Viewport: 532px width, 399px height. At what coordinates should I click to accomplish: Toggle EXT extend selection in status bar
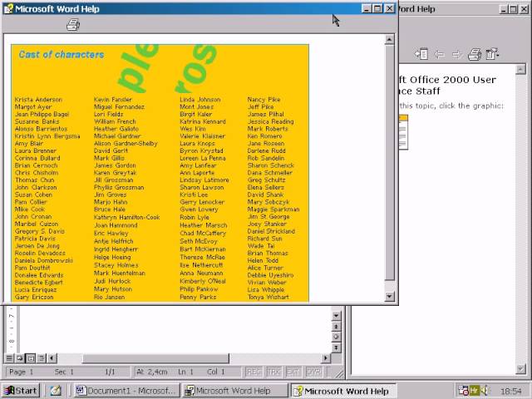click(x=293, y=372)
